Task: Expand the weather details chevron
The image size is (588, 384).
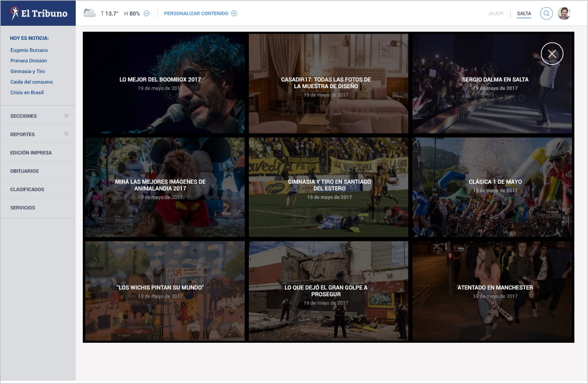Action: [x=146, y=13]
